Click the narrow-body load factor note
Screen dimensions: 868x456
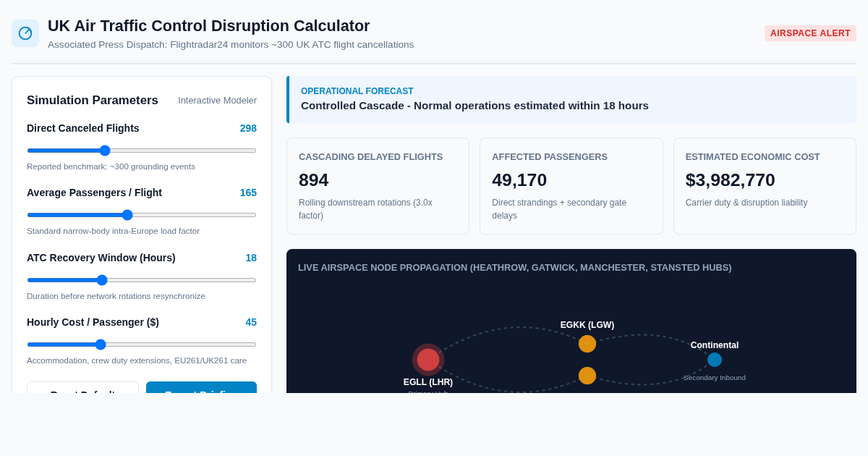[113, 231]
